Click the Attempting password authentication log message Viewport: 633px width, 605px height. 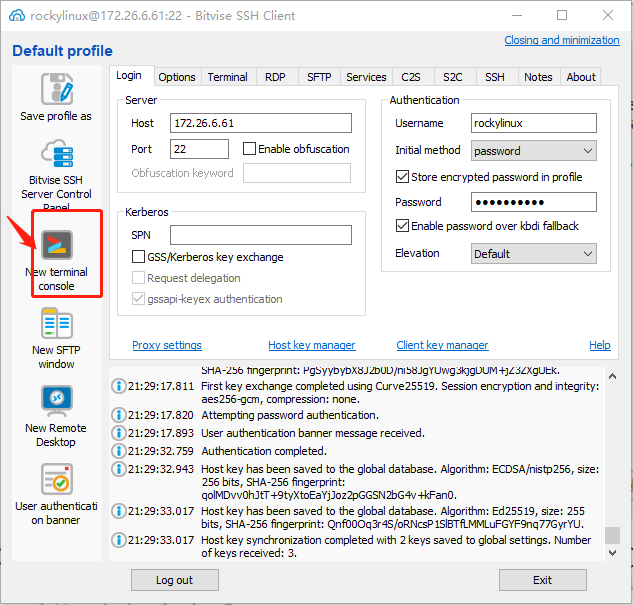(290, 415)
